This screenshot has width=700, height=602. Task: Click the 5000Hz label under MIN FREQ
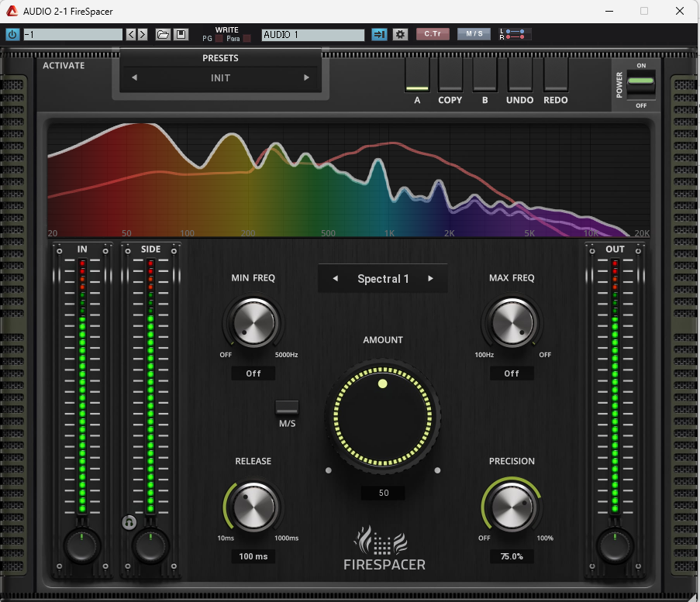tap(286, 355)
